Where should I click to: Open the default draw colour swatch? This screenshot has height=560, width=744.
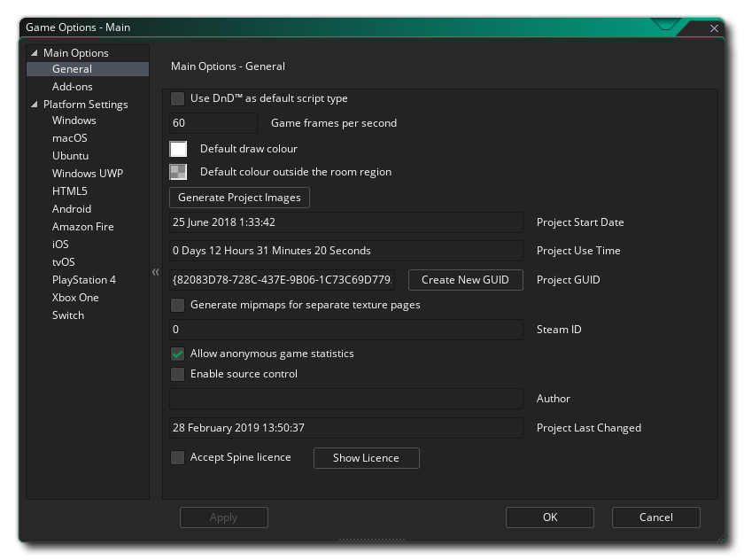pyautogui.click(x=178, y=148)
